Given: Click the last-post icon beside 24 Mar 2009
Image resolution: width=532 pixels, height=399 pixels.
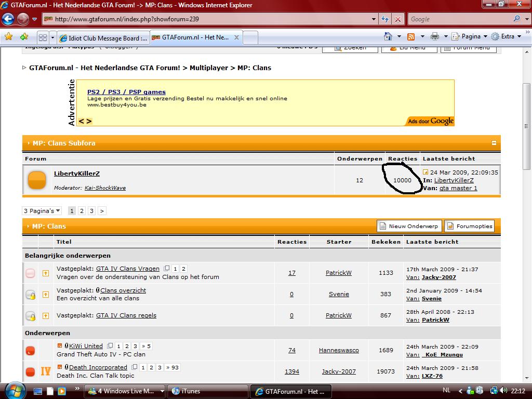Looking at the screenshot, I should (x=425, y=172).
